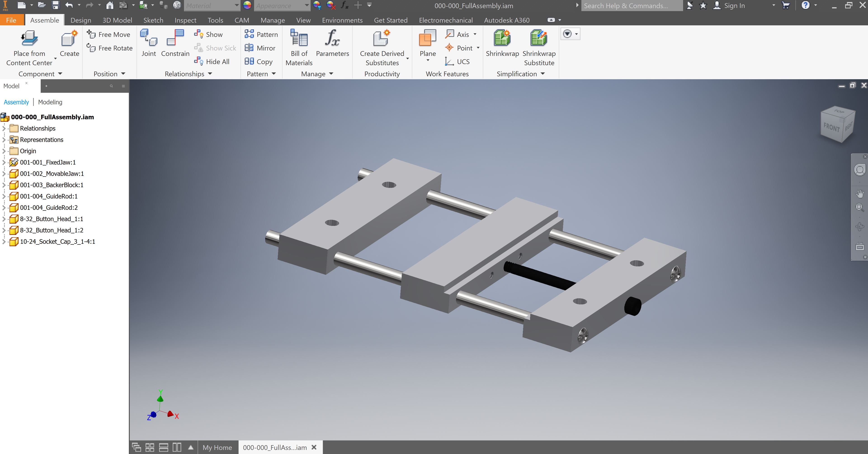Open the Inspect ribbon tab

tap(185, 20)
